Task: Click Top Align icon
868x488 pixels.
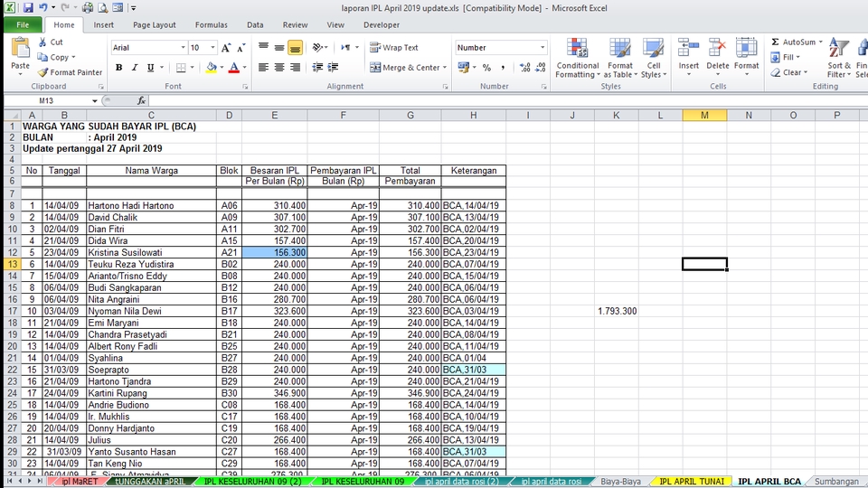Action: (x=263, y=48)
